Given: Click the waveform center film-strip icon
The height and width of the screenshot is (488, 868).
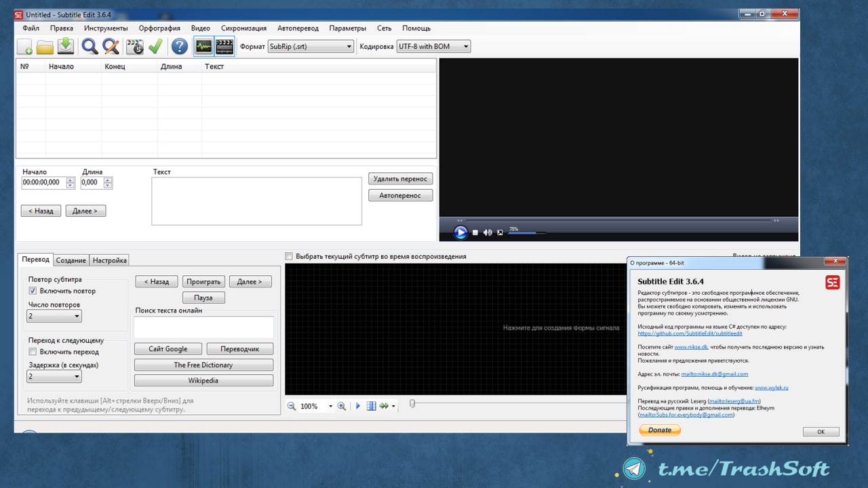Looking at the screenshot, I should click(371, 406).
